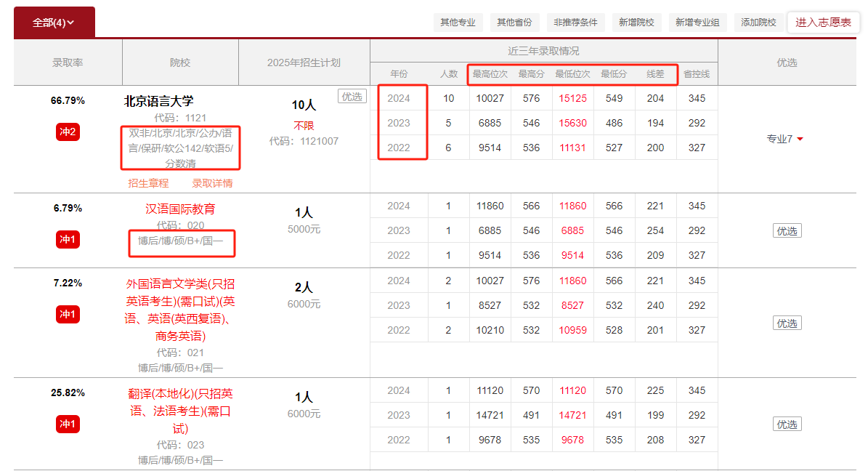Image resolution: width=868 pixels, height=471 pixels.
Task: Click the 冲1 badge under 6.79%
Action: coord(68,239)
